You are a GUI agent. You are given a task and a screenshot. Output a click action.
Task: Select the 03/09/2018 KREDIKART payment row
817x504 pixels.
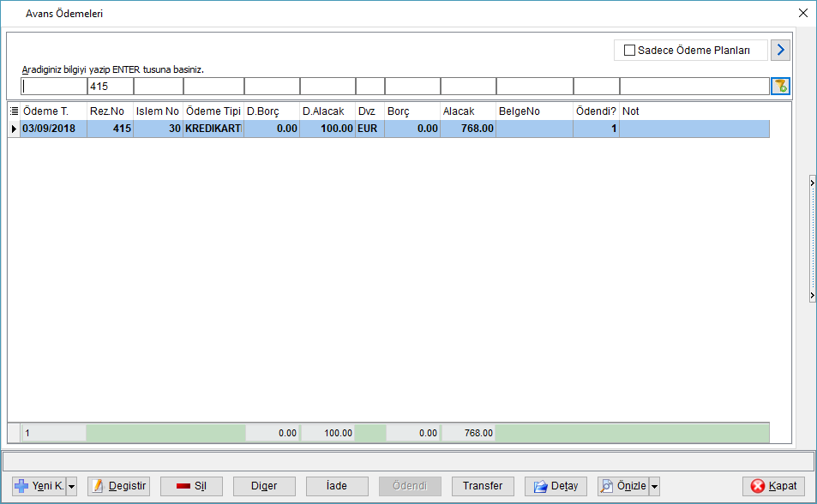pyautogui.click(x=389, y=129)
